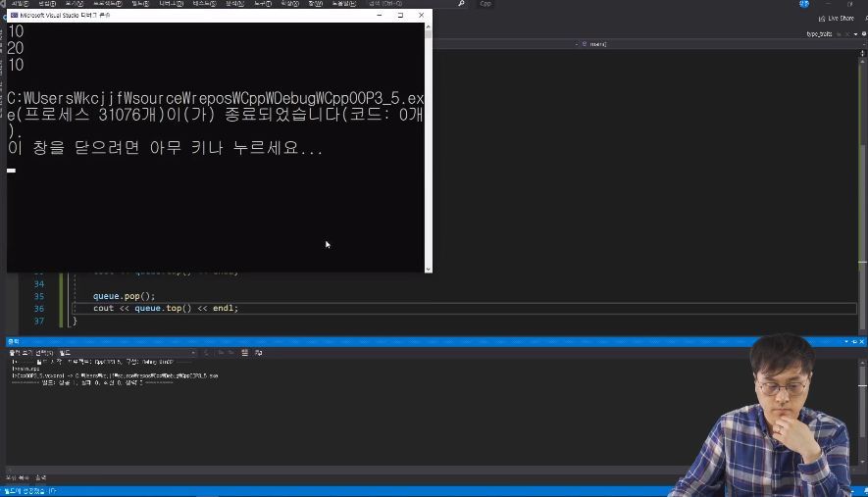The height and width of the screenshot is (497, 868).
Task: Open the 빌드(B) menu
Action: (140, 3)
